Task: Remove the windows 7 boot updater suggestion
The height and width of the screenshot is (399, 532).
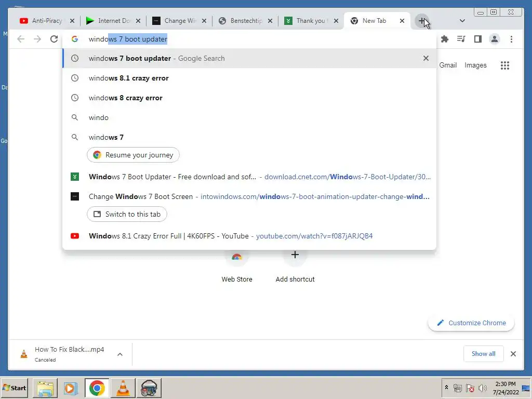Action: (426, 58)
